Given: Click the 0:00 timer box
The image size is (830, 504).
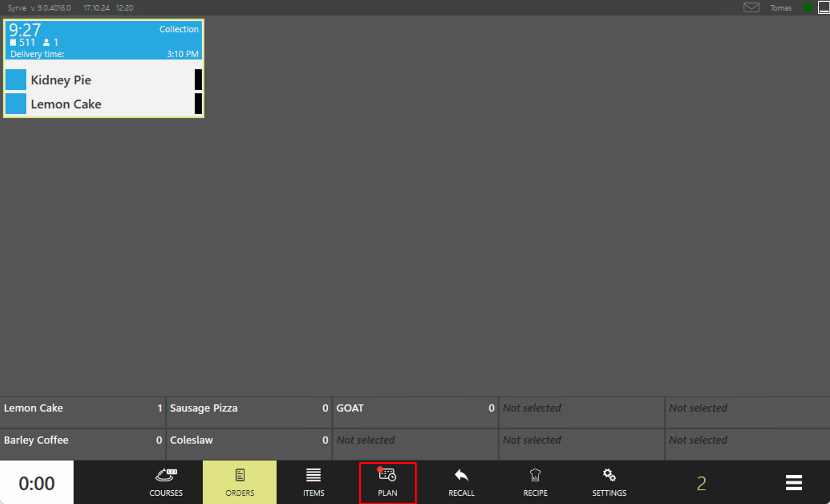Looking at the screenshot, I should click(x=37, y=483).
